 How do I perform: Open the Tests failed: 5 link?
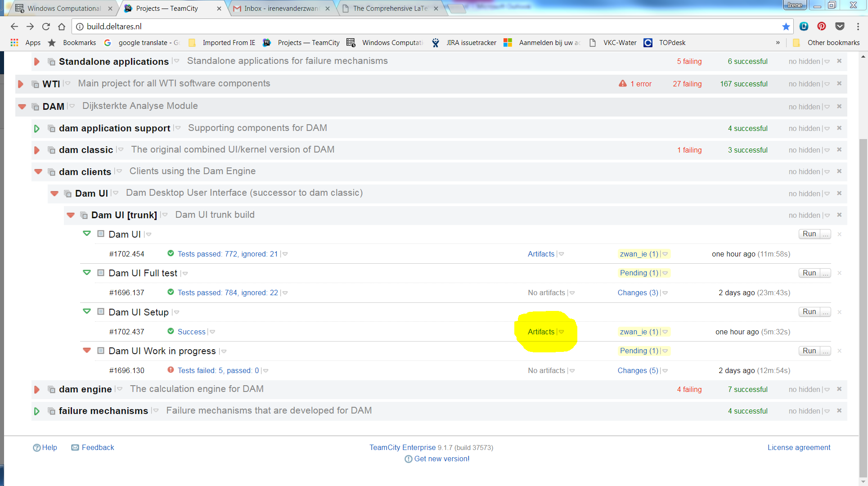[x=218, y=370]
